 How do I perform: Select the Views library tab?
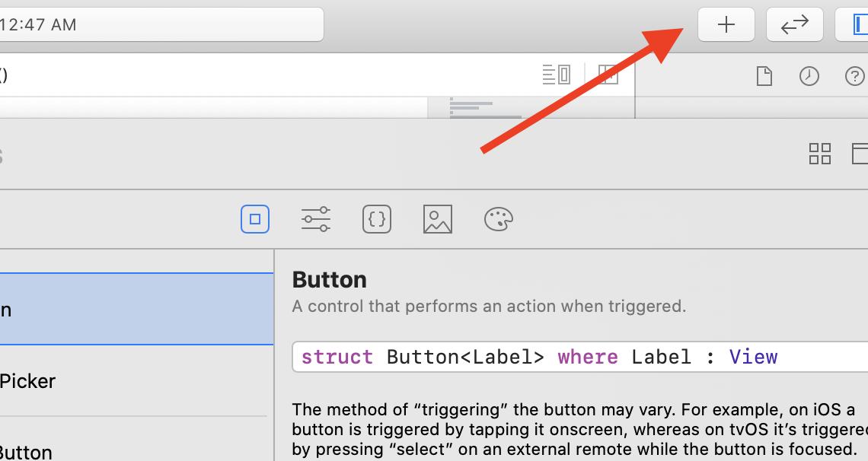[255, 219]
